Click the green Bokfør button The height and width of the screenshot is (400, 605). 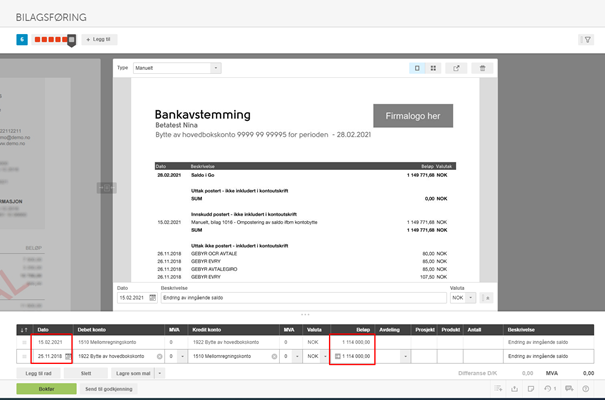point(46,389)
